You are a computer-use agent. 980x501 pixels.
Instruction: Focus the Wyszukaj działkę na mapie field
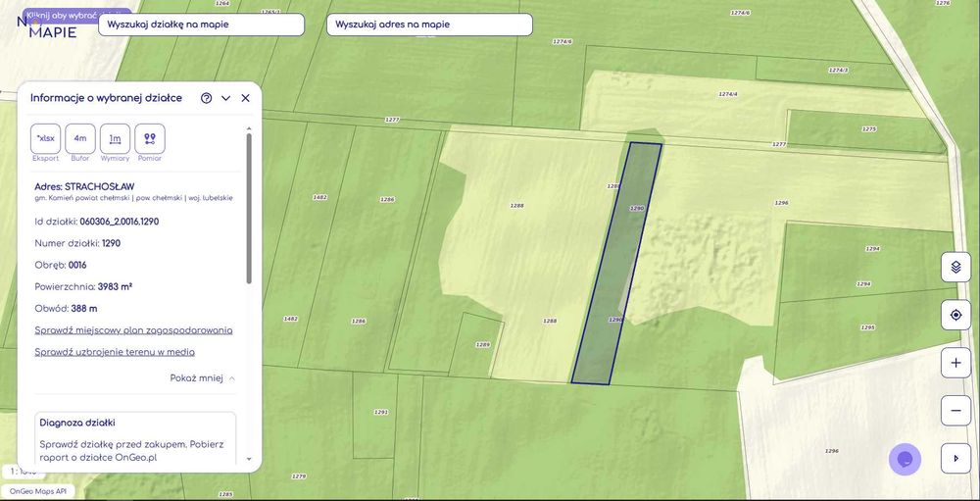pos(201,25)
